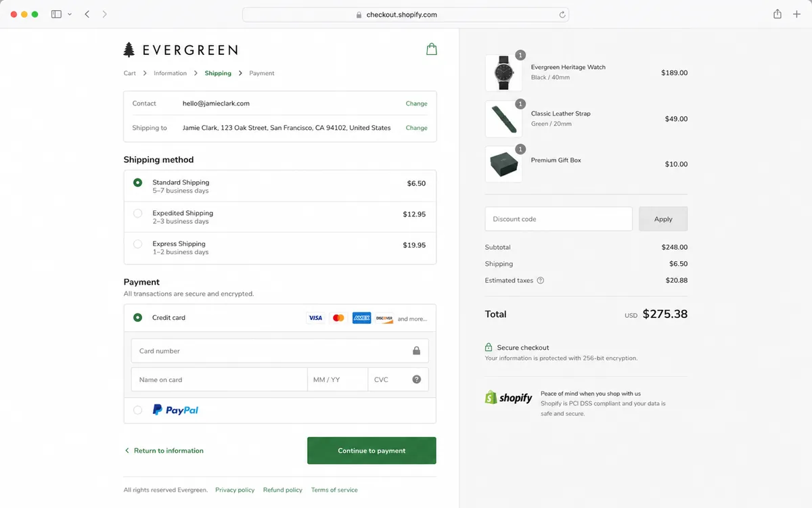The image size is (812, 508).
Task: Click 'and more...' card types text
Action: [x=412, y=319]
